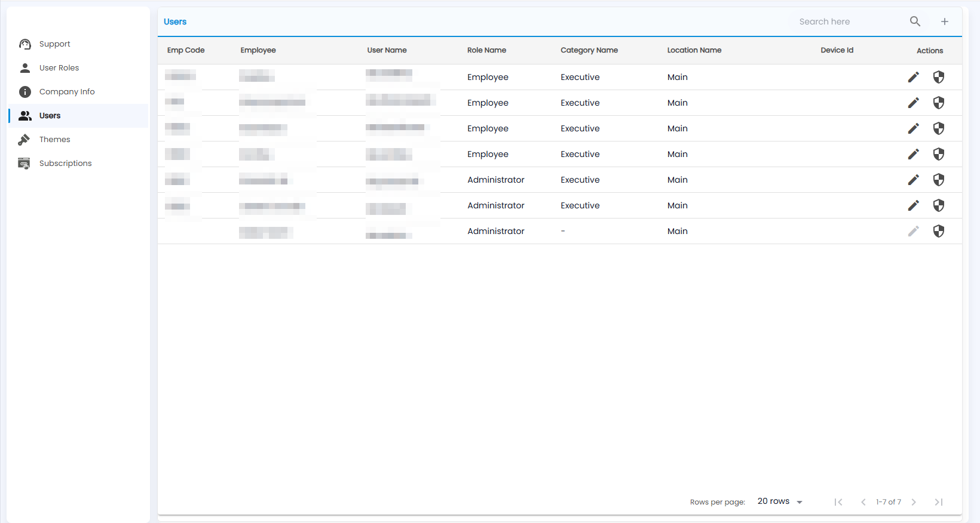
Task: Select Users in the sidebar
Action: (x=78, y=116)
